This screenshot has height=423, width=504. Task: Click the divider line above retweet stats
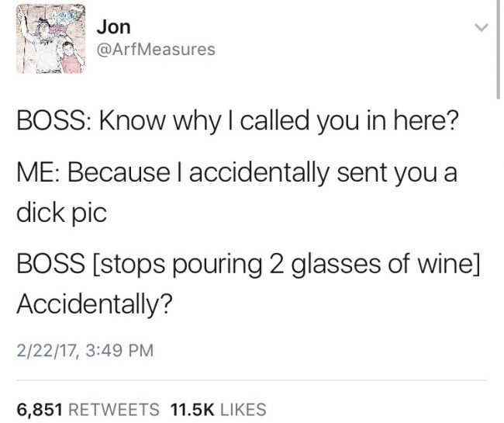click(252, 380)
